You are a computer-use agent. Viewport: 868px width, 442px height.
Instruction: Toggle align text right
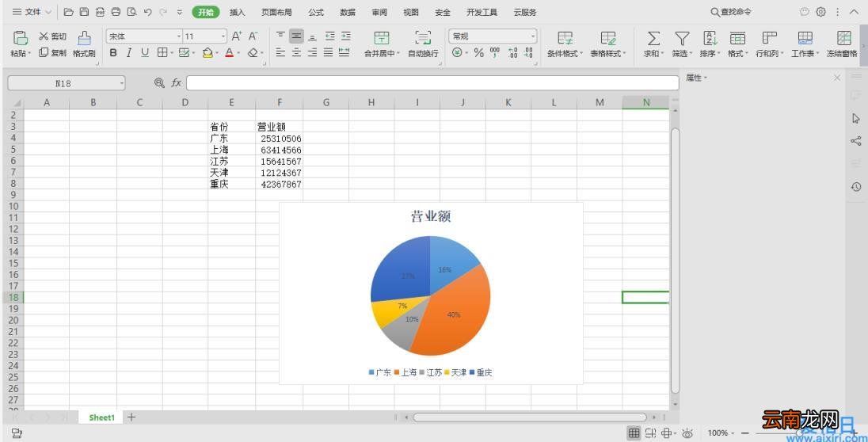pyautogui.click(x=313, y=52)
